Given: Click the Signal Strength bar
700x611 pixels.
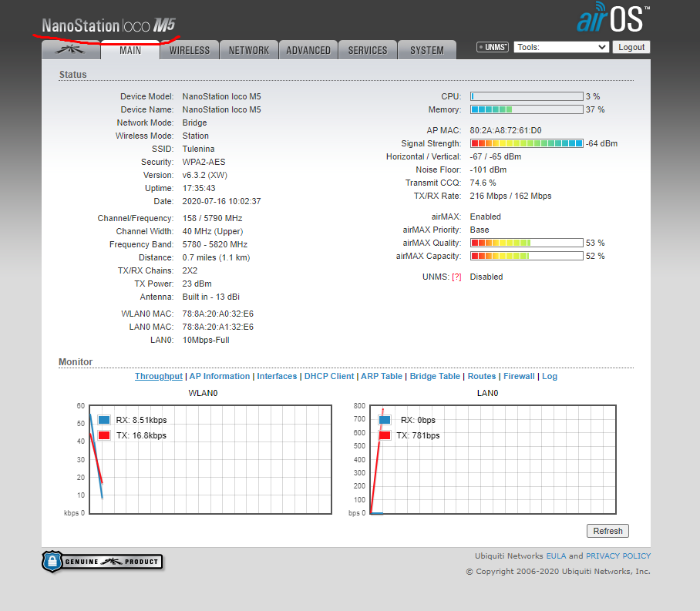Looking at the screenshot, I should pos(527,143).
